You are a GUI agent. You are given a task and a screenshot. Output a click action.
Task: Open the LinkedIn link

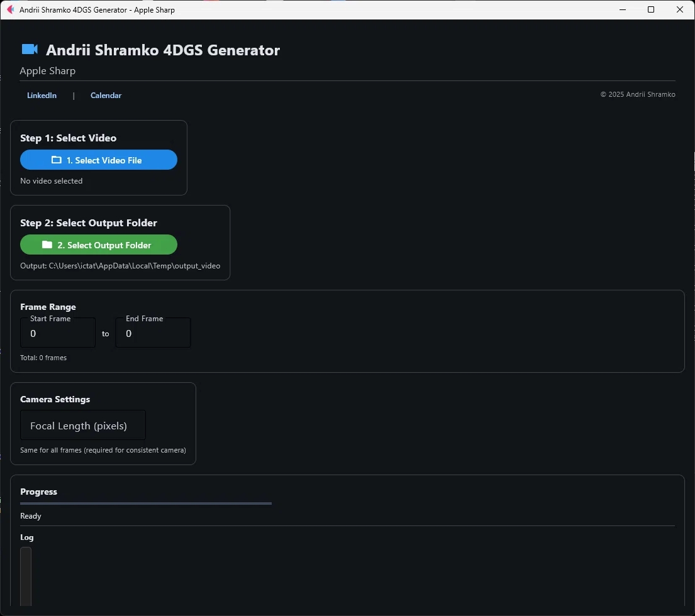(x=42, y=95)
